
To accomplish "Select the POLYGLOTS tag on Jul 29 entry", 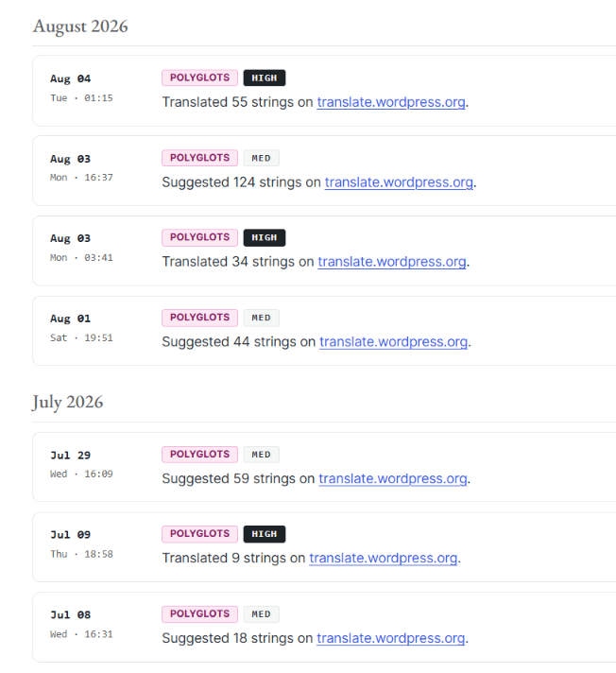I will [x=199, y=455].
